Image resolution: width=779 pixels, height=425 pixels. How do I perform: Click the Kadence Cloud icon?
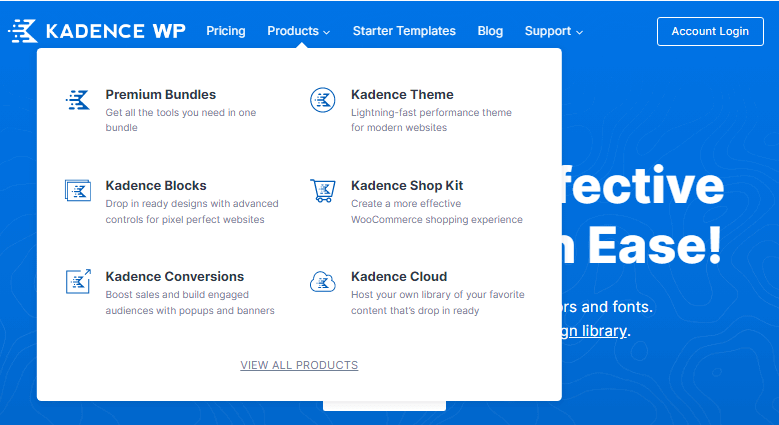coord(322,281)
